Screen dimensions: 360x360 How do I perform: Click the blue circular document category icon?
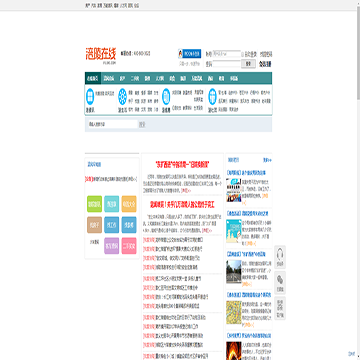pyautogui.click(x=166, y=97)
